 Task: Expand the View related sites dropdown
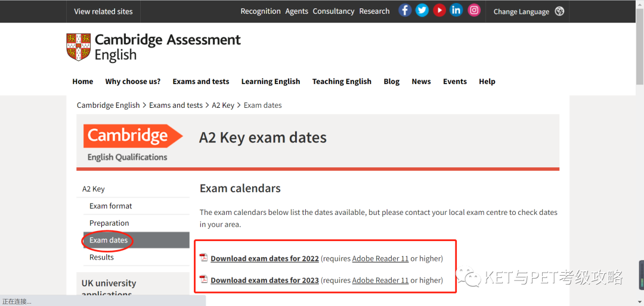coord(104,11)
